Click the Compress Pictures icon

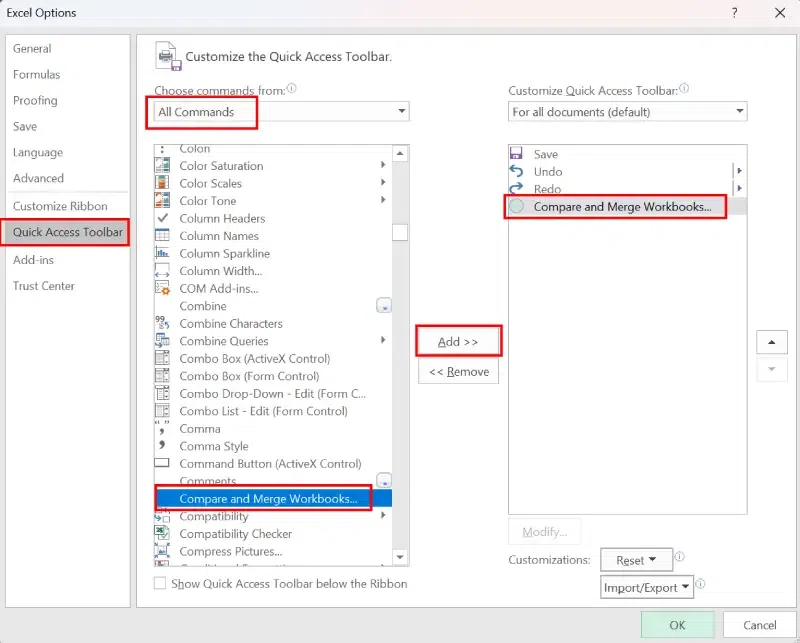coord(162,551)
